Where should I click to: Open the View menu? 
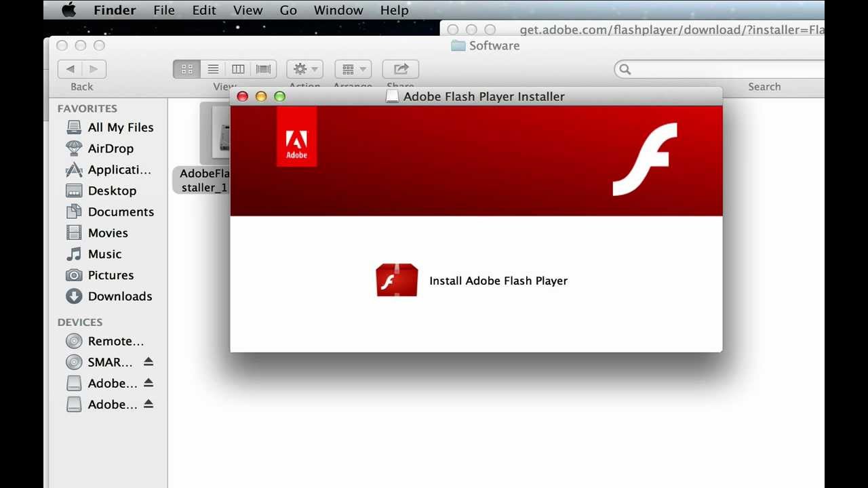[x=248, y=10]
